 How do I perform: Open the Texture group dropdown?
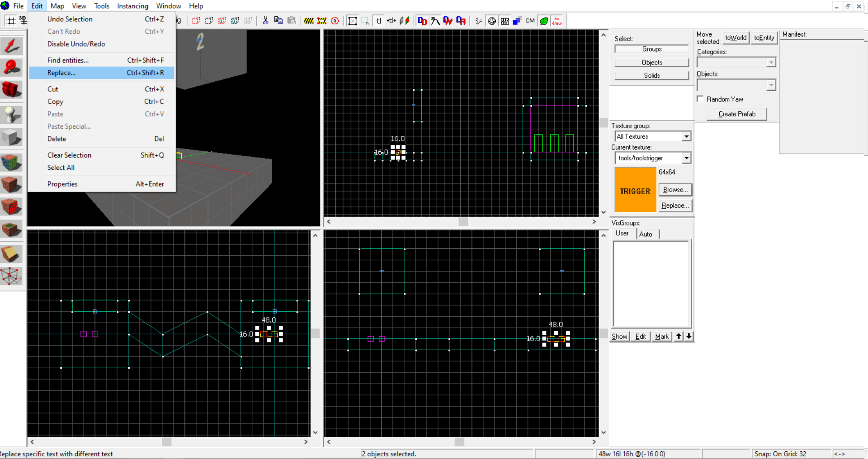coord(686,136)
